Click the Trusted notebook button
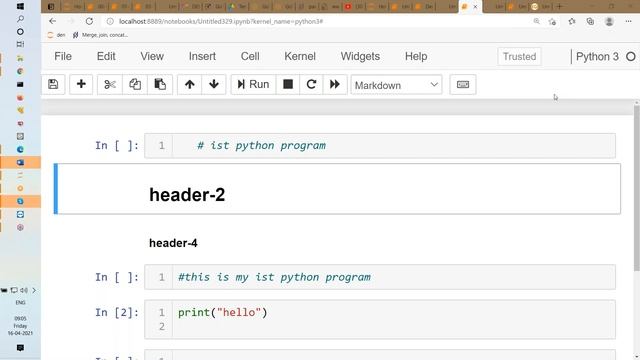640x360 pixels. 519,56
